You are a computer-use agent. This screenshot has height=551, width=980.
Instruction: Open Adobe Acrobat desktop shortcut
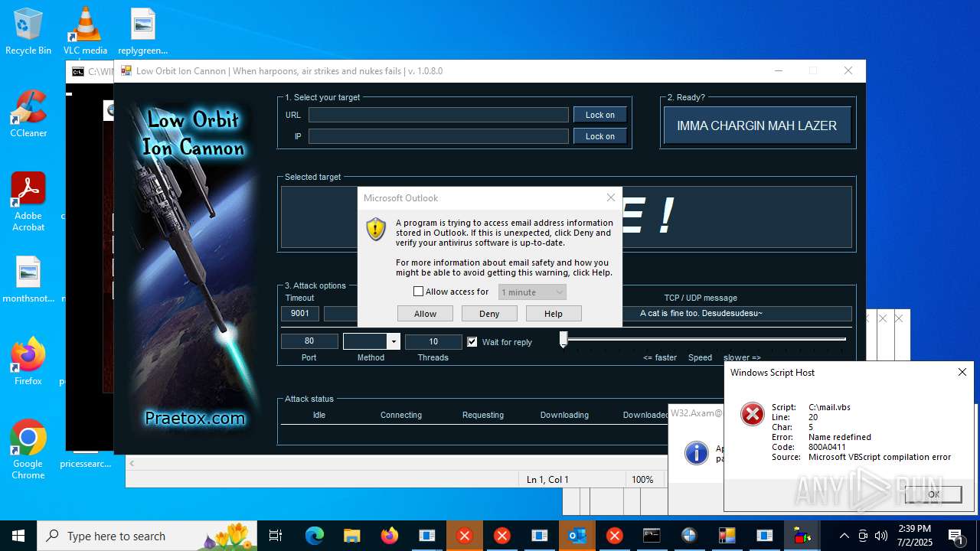click(x=28, y=201)
